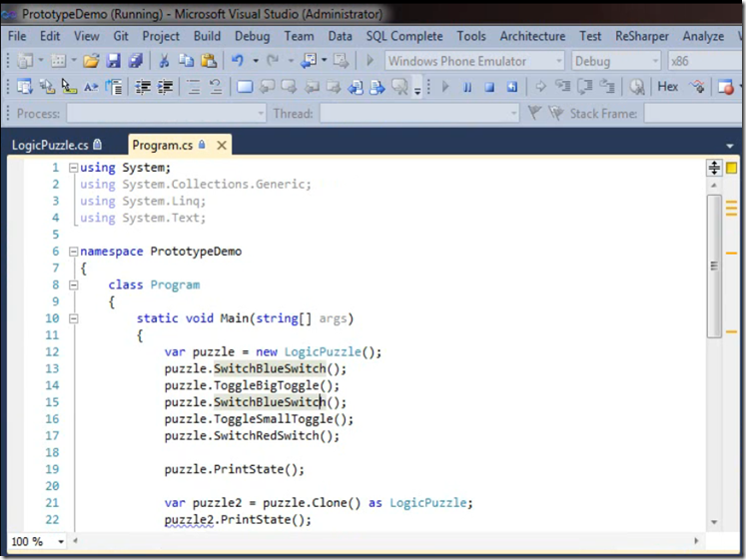Image resolution: width=746 pixels, height=560 pixels.
Task: Click the Breakpoints window icon with red dot
Action: point(726,87)
